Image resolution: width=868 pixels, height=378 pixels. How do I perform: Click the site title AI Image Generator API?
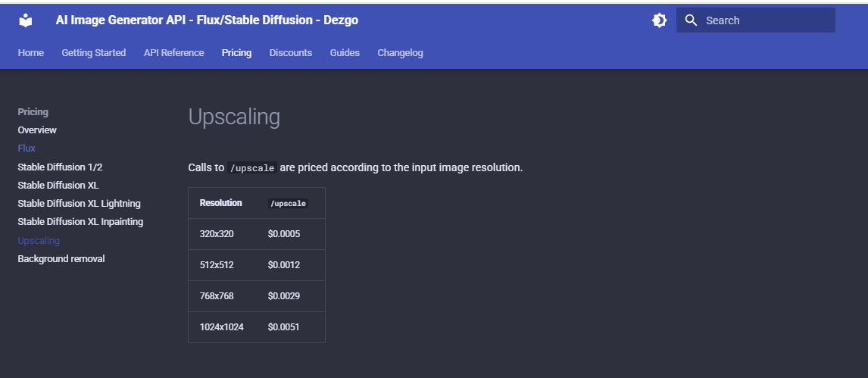click(x=207, y=20)
